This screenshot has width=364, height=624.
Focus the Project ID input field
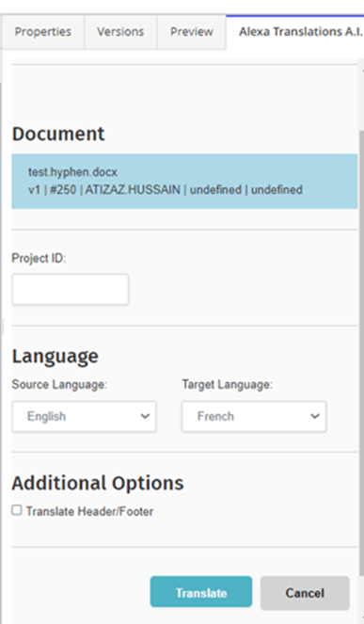pyautogui.click(x=70, y=289)
